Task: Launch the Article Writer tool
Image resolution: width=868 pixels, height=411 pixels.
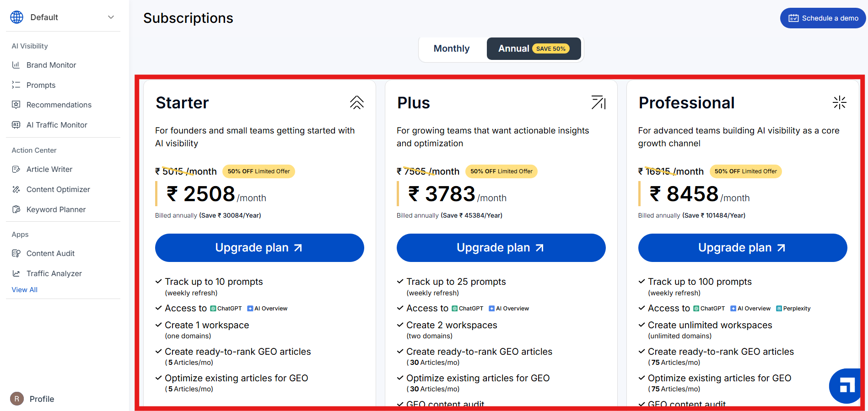Action: (x=49, y=169)
